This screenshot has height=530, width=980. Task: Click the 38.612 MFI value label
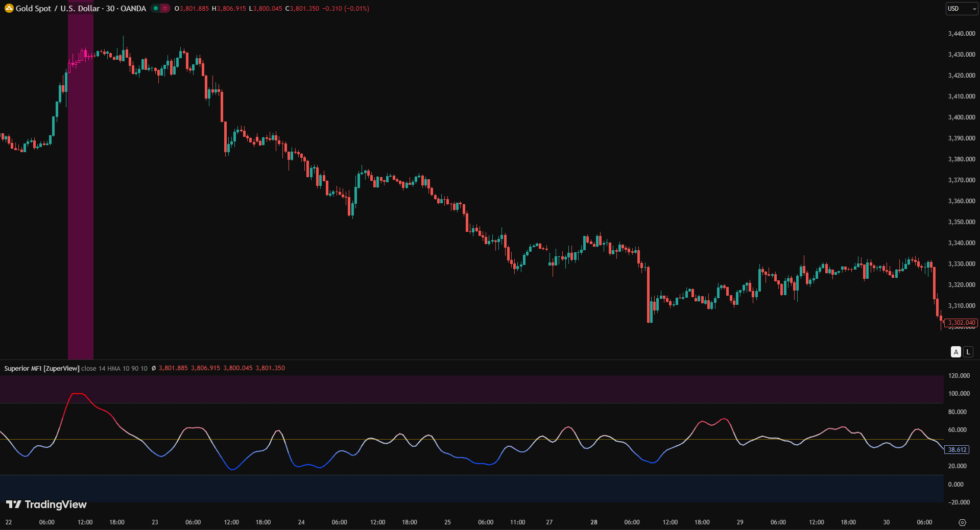pyautogui.click(x=957, y=450)
